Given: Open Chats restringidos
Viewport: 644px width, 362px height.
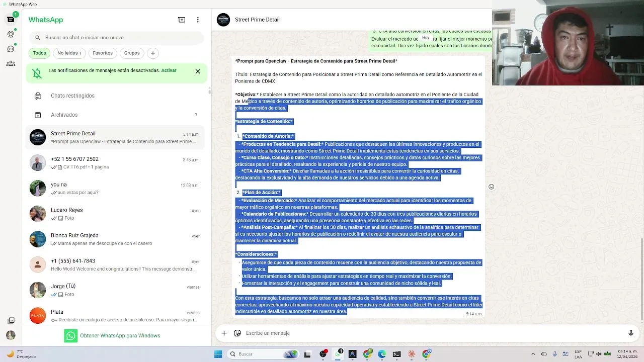Looking at the screenshot, I should tap(116, 96).
